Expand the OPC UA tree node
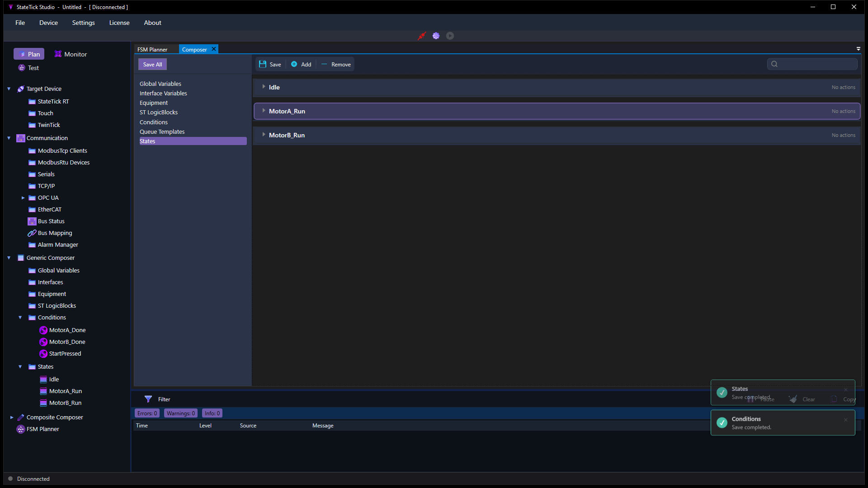The height and width of the screenshot is (488, 868). point(23,198)
